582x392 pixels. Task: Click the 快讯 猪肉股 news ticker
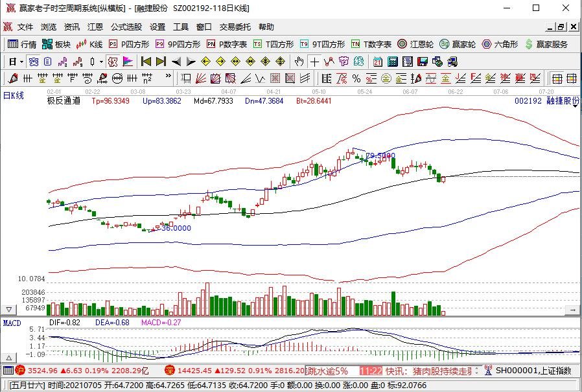point(428,371)
